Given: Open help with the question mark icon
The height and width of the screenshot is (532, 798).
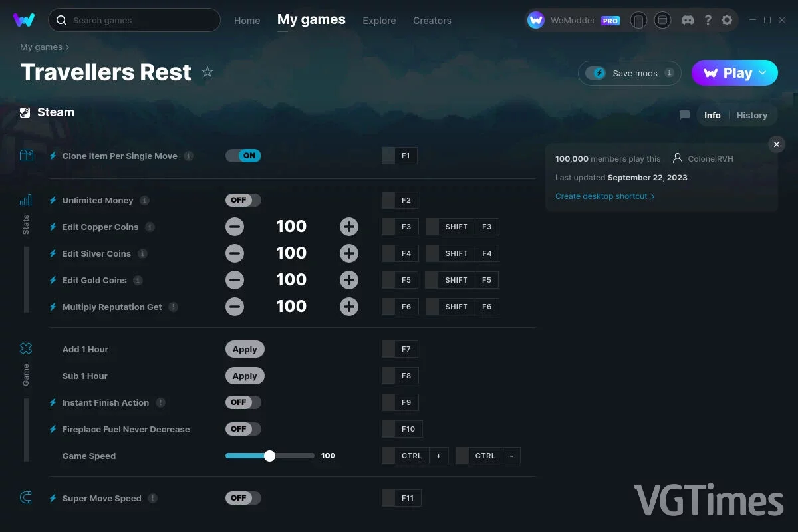Looking at the screenshot, I should (x=708, y=20).
